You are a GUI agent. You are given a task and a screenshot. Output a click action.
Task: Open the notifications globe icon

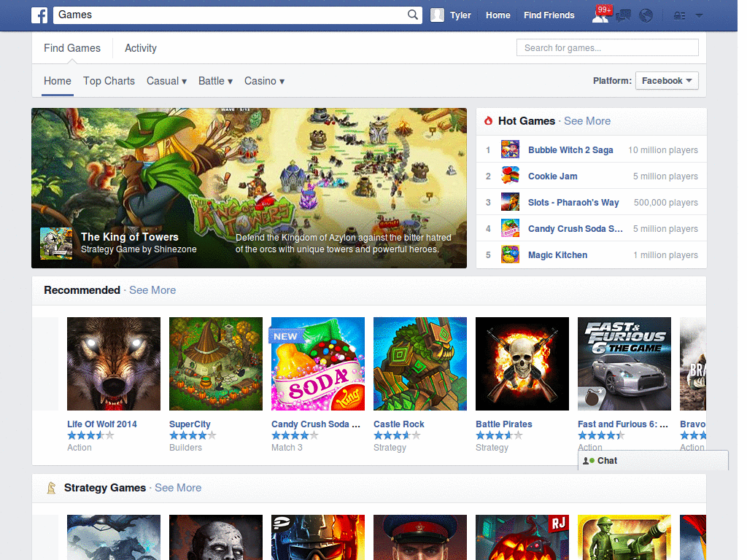point(646,16)
